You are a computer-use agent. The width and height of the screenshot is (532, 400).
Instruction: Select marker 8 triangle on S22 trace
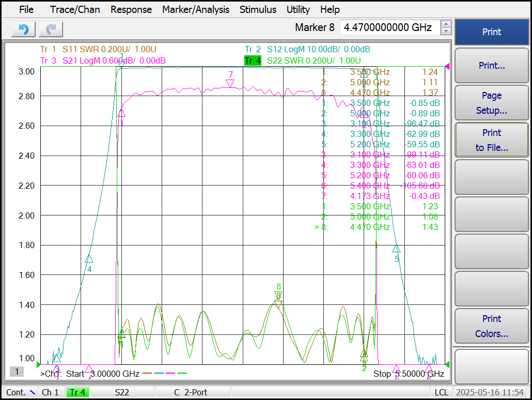(278, 294)
